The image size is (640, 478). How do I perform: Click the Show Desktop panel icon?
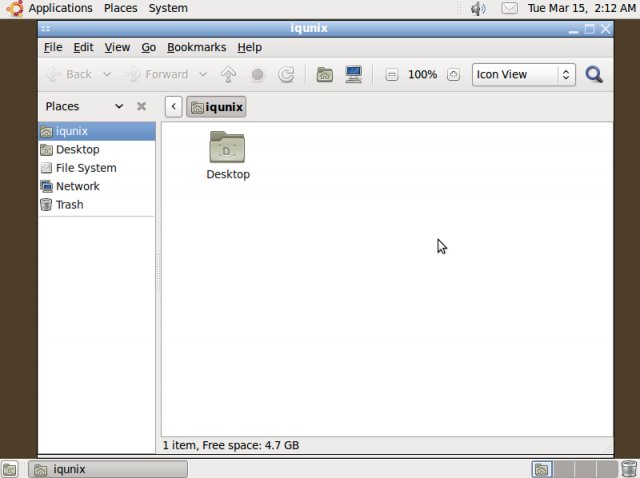click(x=9, y=469)
